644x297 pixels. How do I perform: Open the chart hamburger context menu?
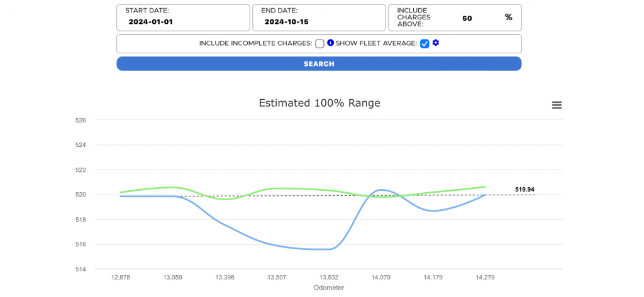(557, 105)
